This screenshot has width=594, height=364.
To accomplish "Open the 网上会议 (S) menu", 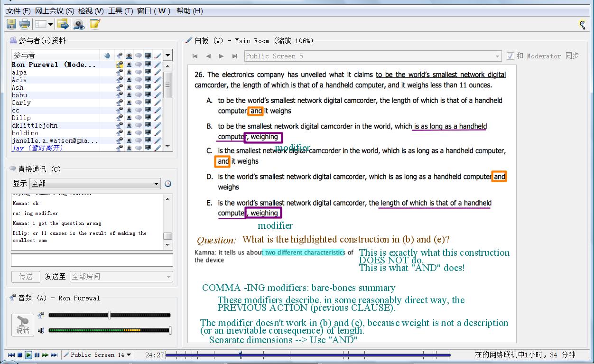I will [x=55, y=10].
